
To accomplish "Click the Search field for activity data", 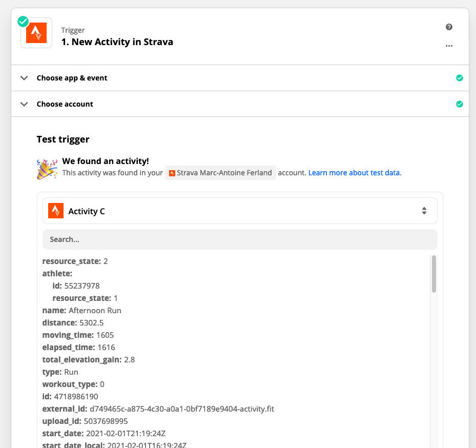I will [240, 239].
